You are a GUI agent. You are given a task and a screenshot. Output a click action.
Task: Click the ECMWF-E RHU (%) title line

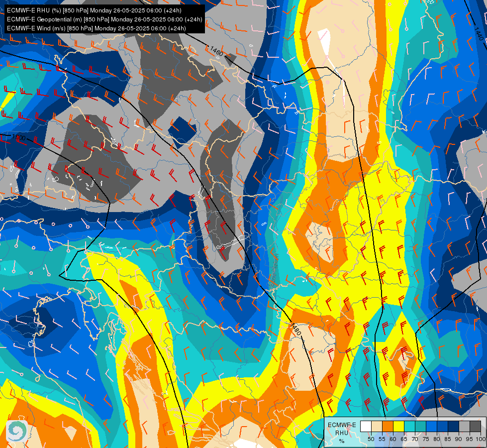tap(94, 10)
